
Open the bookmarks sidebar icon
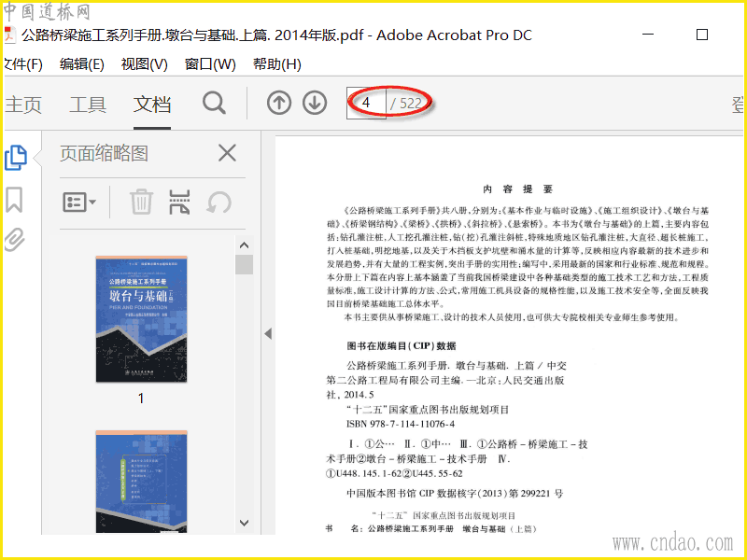click(14, 200)
